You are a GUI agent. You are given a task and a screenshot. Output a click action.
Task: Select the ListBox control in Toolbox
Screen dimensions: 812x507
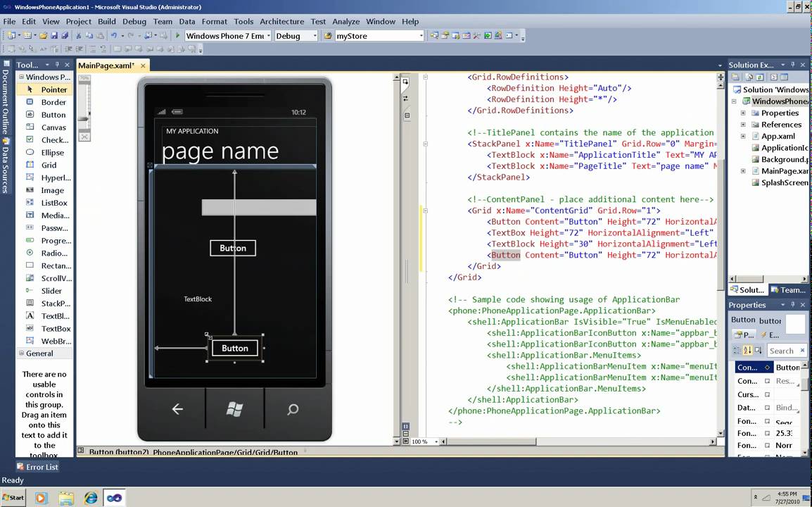45,203
